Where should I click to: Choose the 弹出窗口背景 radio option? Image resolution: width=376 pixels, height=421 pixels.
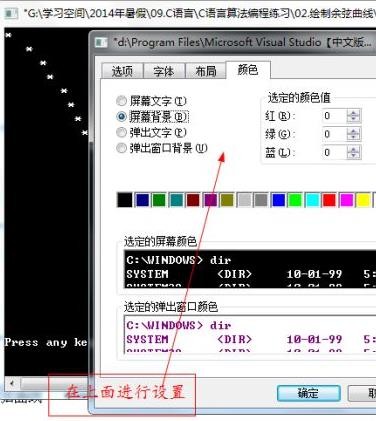tap(121, 148)
